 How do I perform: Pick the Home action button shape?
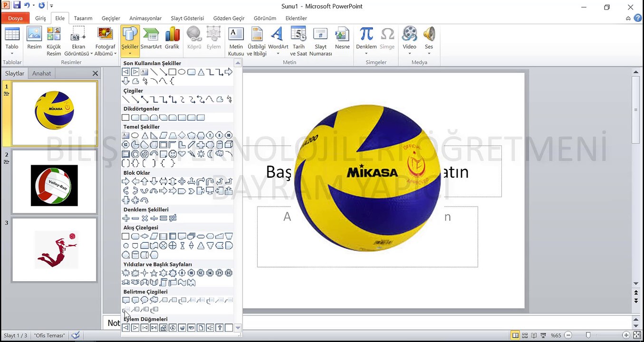(x=163, y=328)
